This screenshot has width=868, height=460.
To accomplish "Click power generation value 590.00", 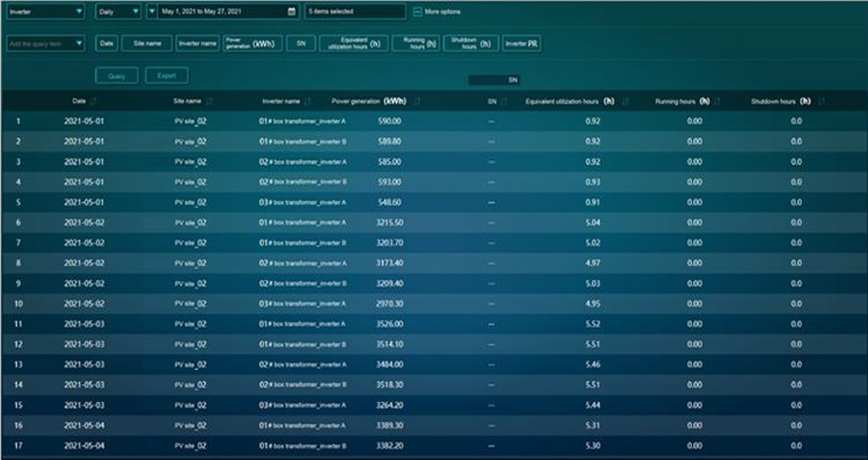I will [390, 121].
